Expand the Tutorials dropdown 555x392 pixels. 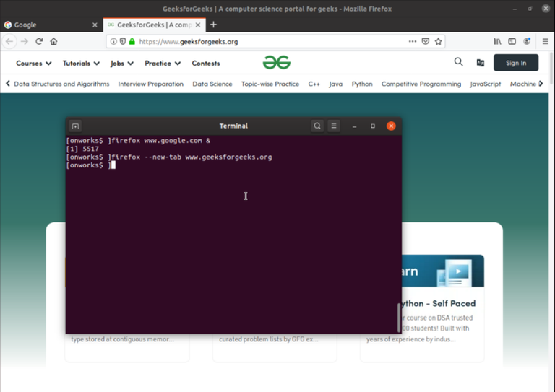[81, 64]
